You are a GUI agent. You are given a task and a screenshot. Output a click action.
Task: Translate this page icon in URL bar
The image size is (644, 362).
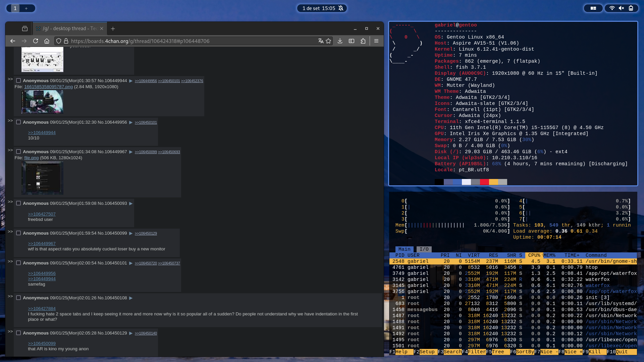(x=321, y=41)
